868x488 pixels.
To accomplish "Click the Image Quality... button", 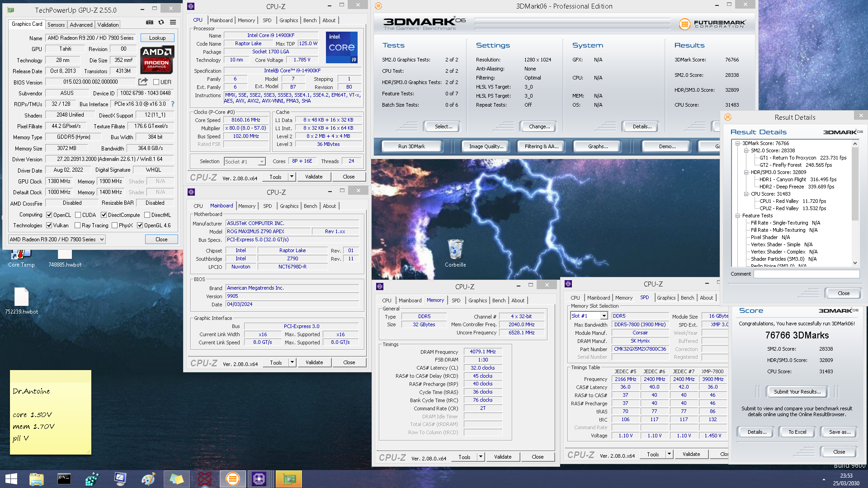I will pyautogui.click(x=486, y=146).
